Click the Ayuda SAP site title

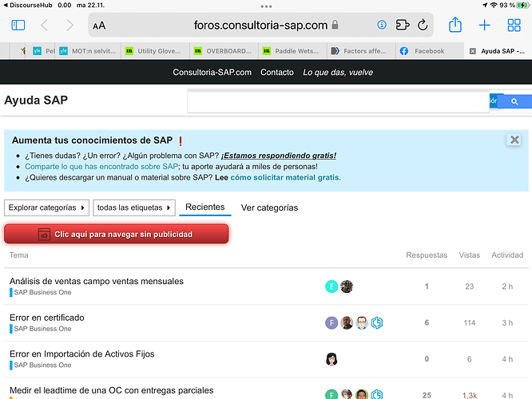[x=36, y=100]
